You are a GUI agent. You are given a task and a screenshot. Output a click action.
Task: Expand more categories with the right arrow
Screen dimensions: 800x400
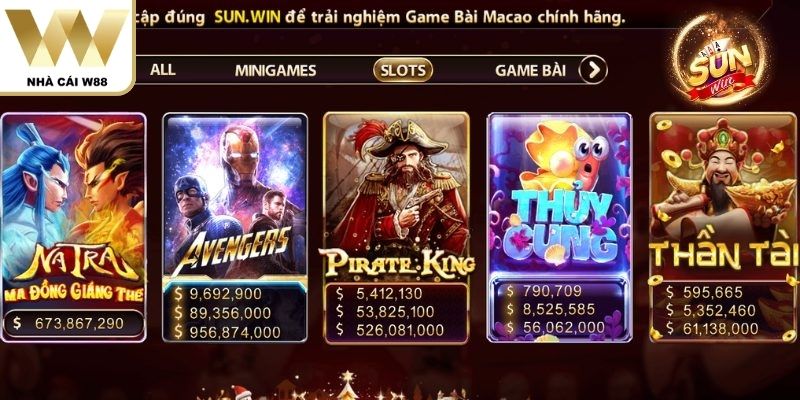(593, 70)
